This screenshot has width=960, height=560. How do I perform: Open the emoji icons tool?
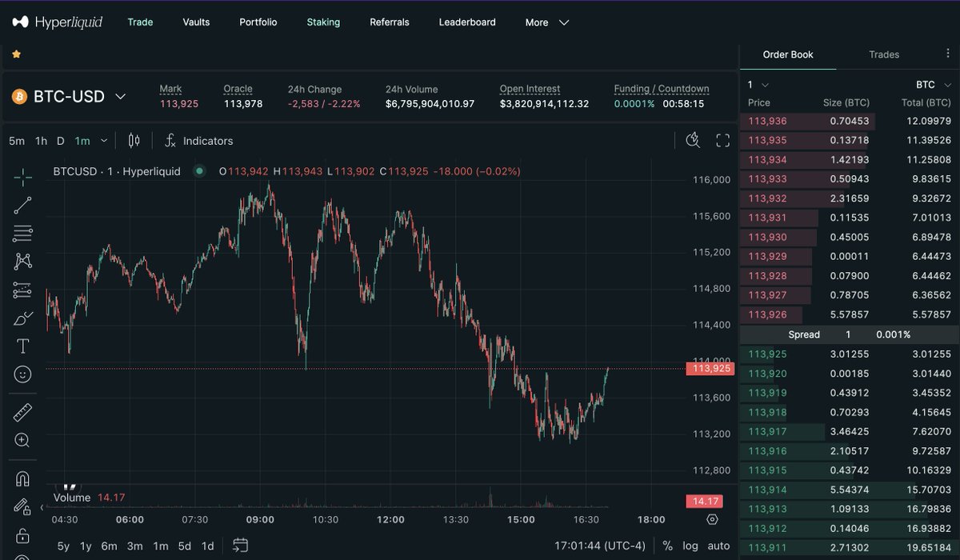pyautogui.click(x=23, y=374)
